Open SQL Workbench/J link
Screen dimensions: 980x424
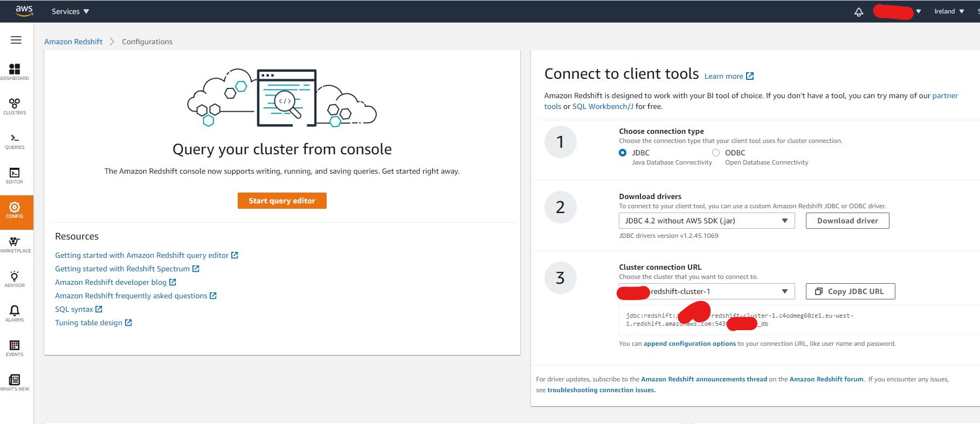(x=603, y=106)
